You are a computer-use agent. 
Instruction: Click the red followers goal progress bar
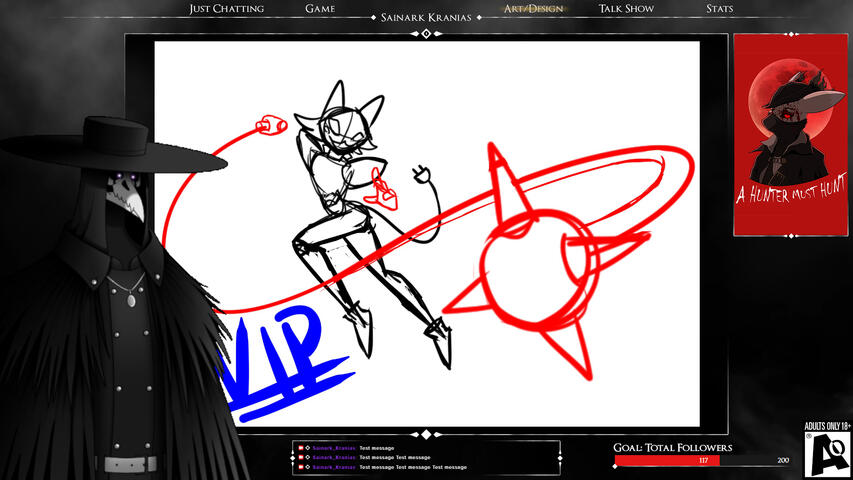coord(667,461)
